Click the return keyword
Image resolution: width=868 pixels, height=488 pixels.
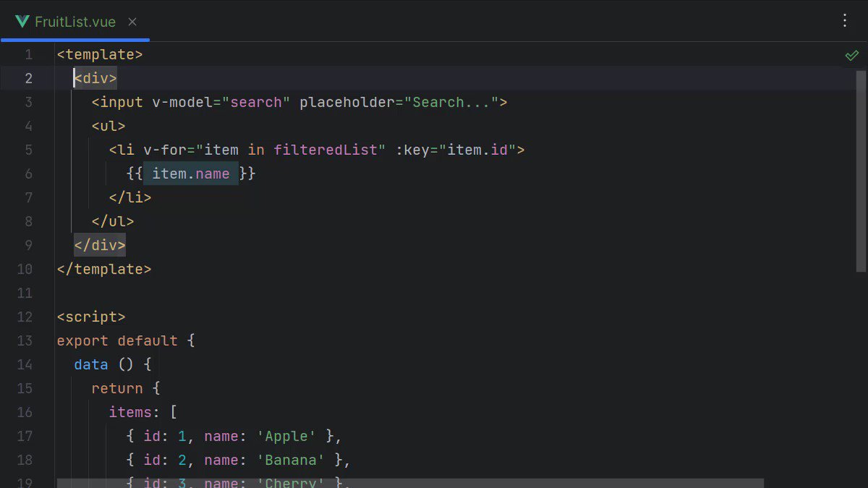pos(117,389)
